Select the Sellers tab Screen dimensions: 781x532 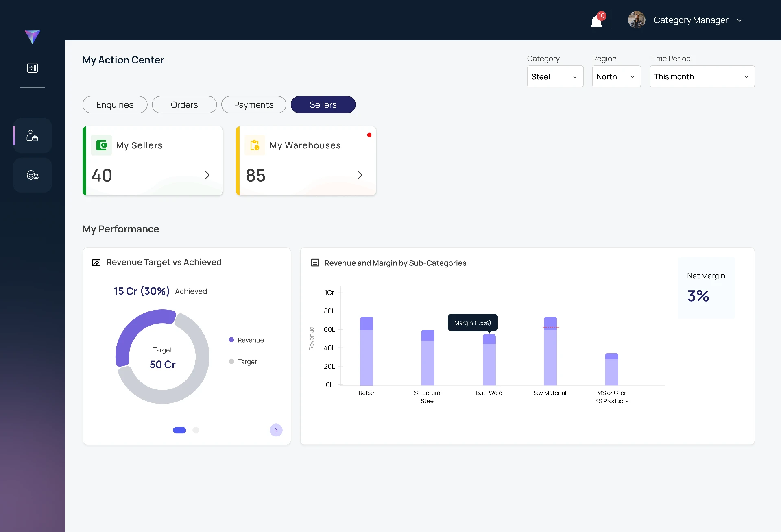point(323,104)
